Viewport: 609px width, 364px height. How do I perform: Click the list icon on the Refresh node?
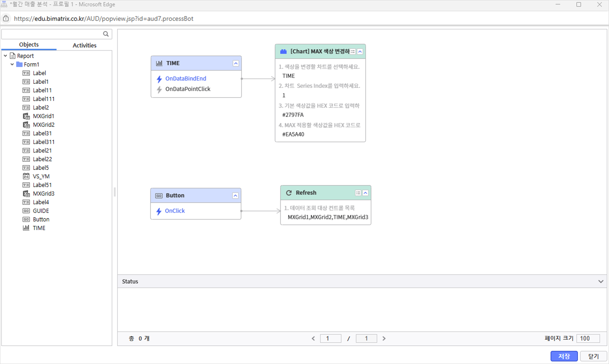(358, 193)
